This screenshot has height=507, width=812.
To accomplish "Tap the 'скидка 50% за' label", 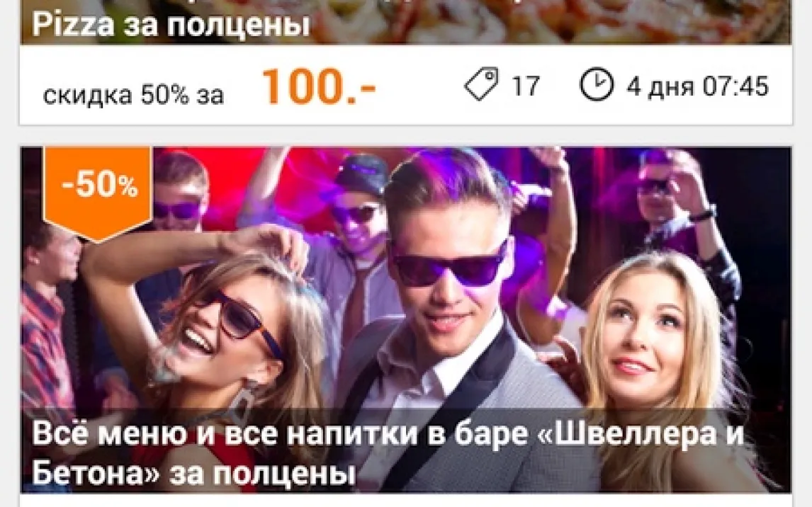I will 133,95.
